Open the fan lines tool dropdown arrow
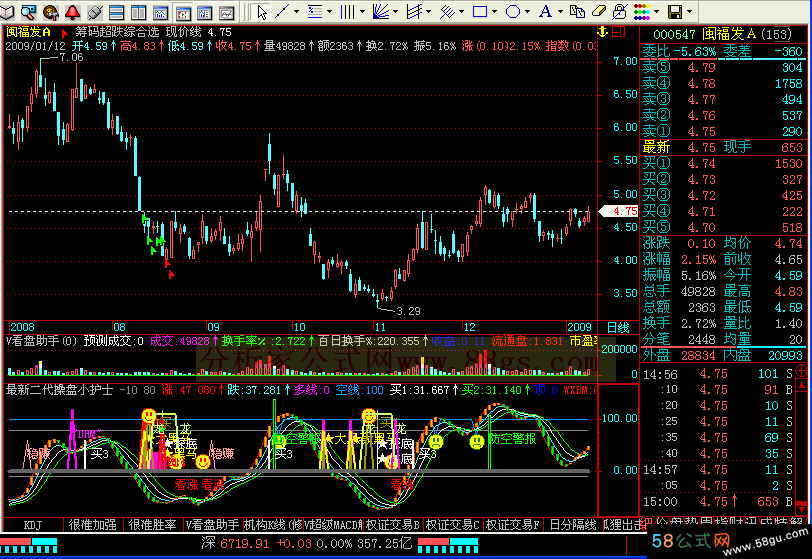Image resolution: width=812 pixels, height=559 pixels. coord(396,12)
